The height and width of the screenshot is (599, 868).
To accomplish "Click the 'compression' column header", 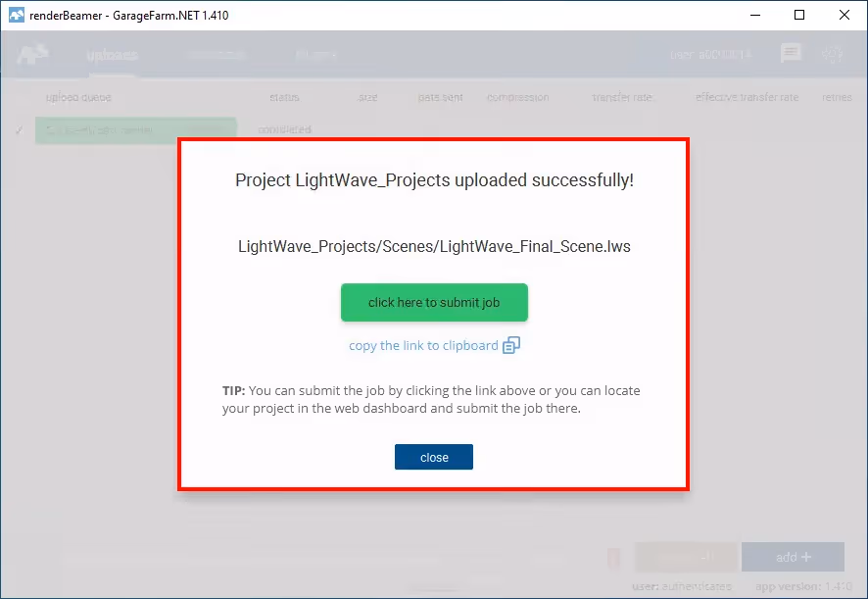I will [518, 97].
